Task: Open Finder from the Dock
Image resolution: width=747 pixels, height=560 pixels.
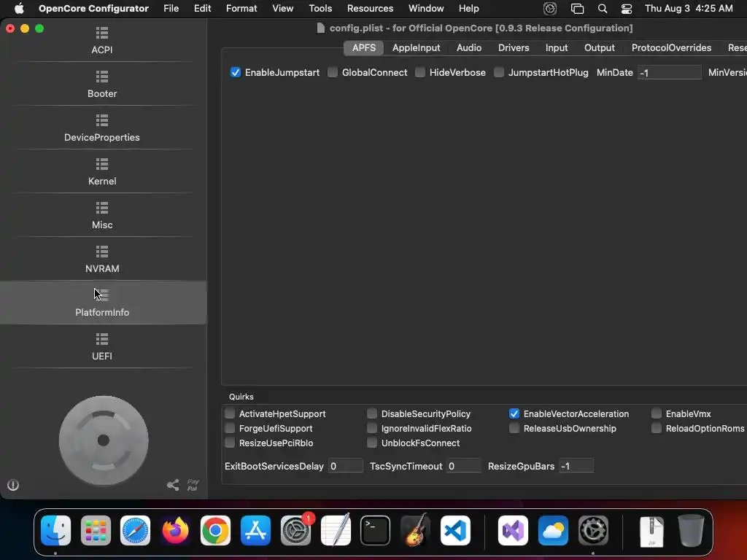Action: click(x=55, y=530)
